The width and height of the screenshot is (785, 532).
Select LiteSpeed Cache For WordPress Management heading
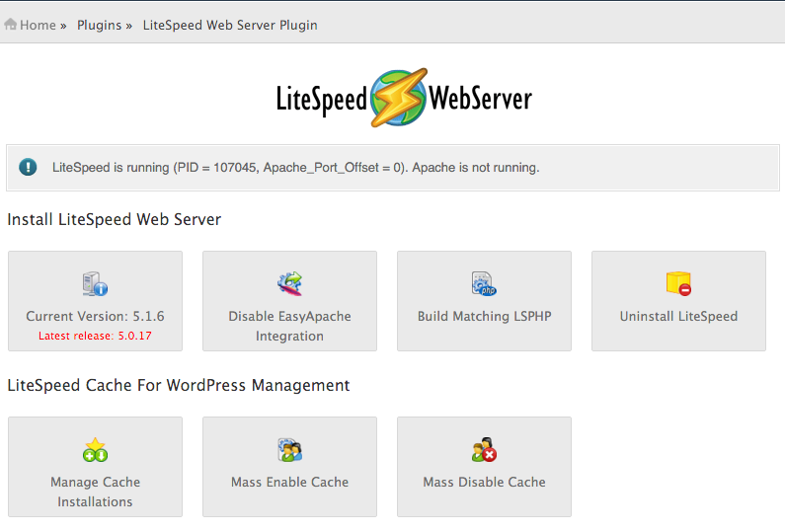(178, 385)
